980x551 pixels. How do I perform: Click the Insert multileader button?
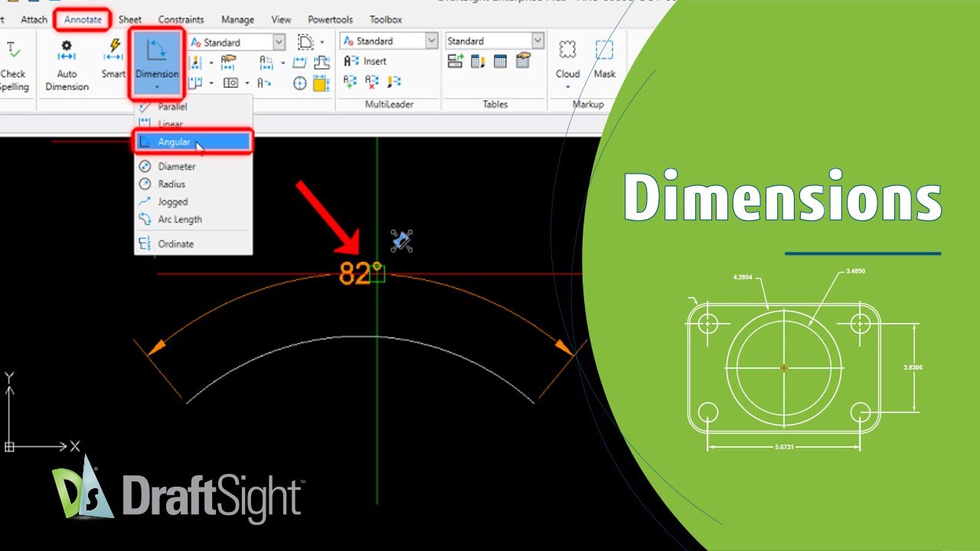[x=366, y=61]
